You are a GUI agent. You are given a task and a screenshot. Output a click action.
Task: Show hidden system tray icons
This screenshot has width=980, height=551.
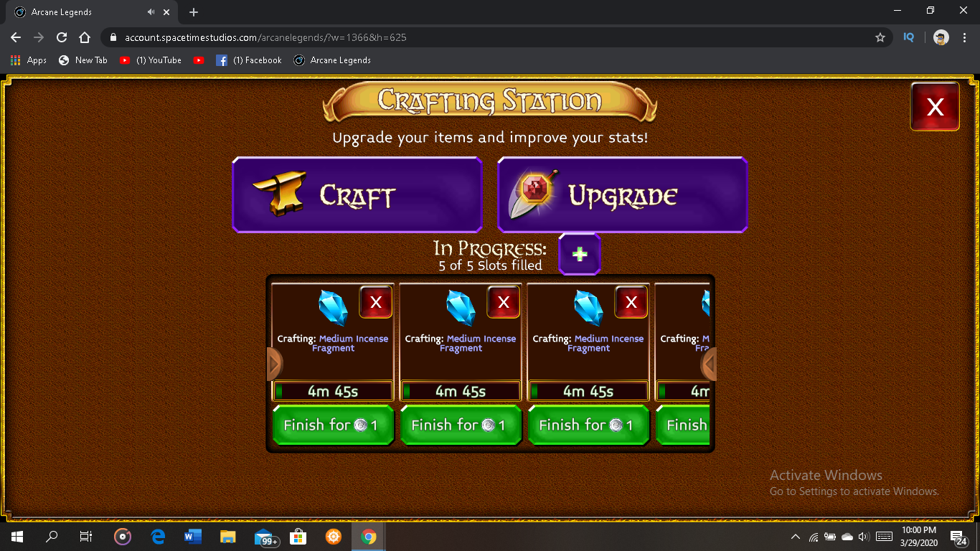[x=796, y=537]
